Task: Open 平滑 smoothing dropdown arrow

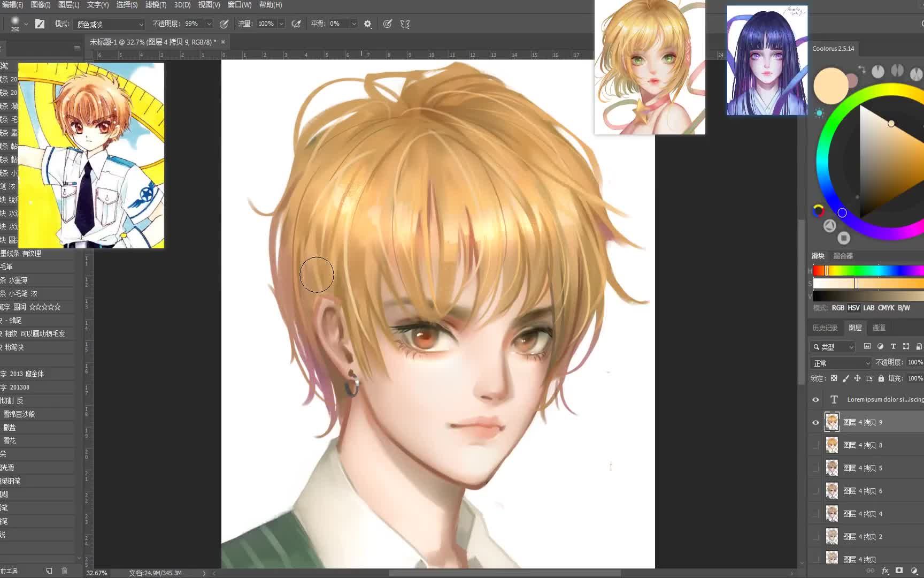Action: [x=353, y=24]
